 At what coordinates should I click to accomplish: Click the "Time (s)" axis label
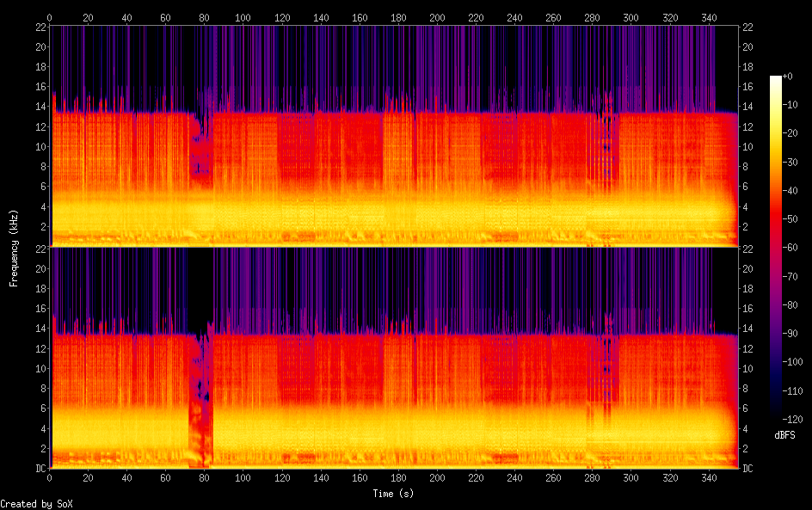394,494
